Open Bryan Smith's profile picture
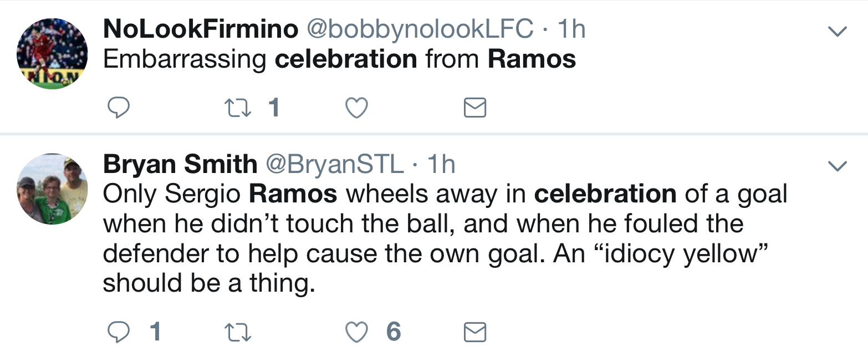The image size is (868, 356). [53, 189]
